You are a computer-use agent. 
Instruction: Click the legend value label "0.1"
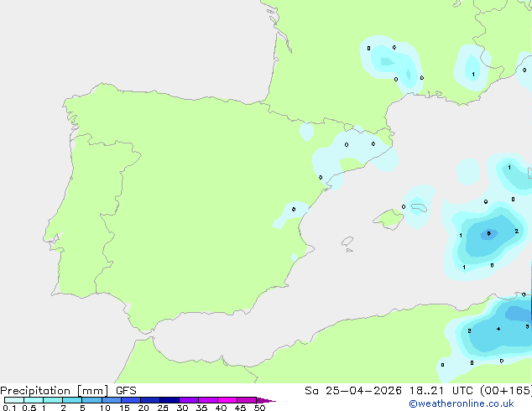click(x=9, y=408)
